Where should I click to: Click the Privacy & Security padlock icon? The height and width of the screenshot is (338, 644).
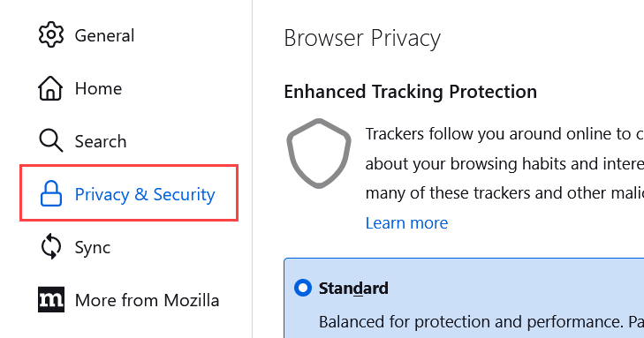pos(51,193)
